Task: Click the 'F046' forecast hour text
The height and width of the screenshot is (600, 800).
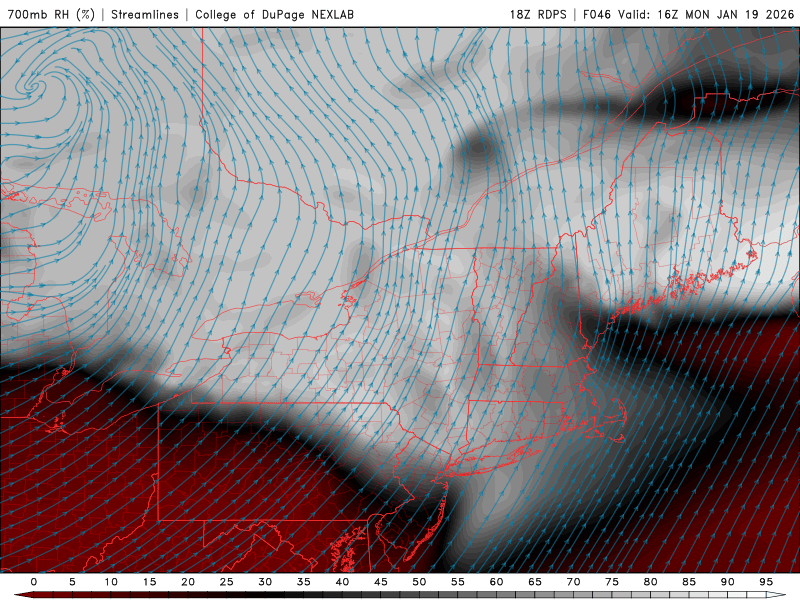Action: tap(597, 14)
